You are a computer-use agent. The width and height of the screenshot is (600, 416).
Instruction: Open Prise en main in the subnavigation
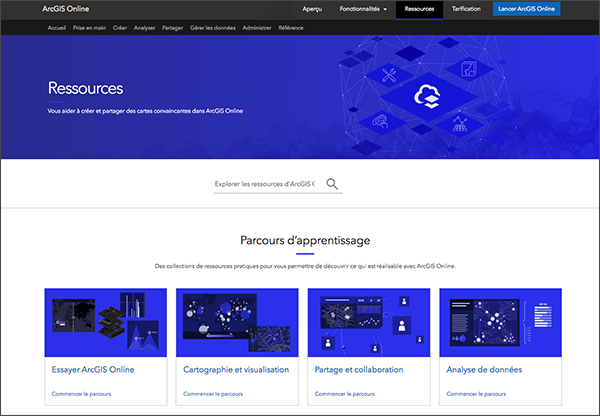click(x=89, y=28)
